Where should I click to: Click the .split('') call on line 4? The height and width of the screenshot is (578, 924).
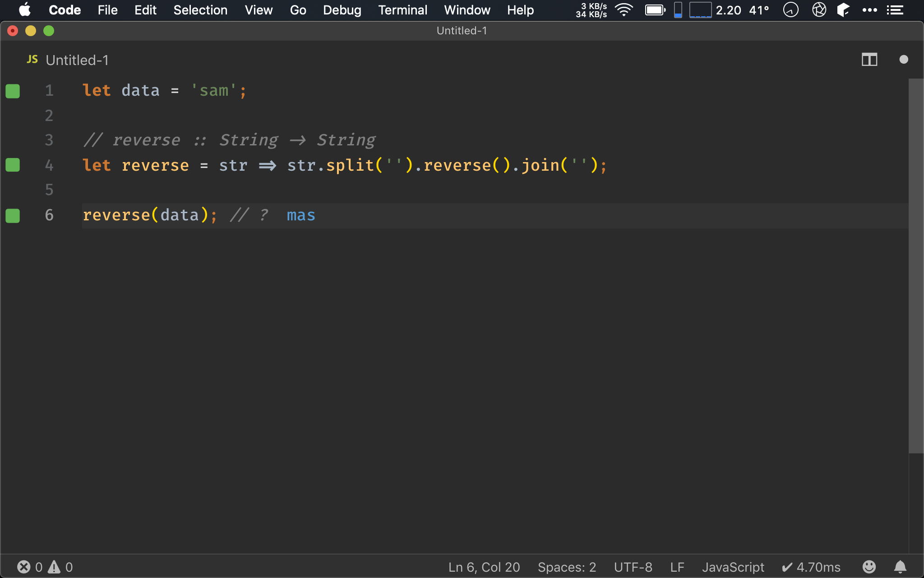point(365,165)
